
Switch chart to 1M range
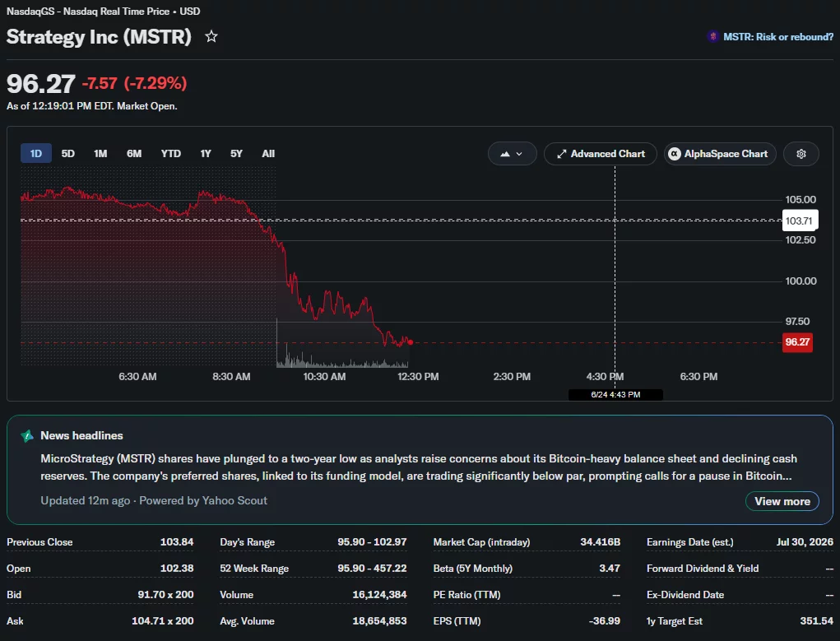tap(100, 154)
